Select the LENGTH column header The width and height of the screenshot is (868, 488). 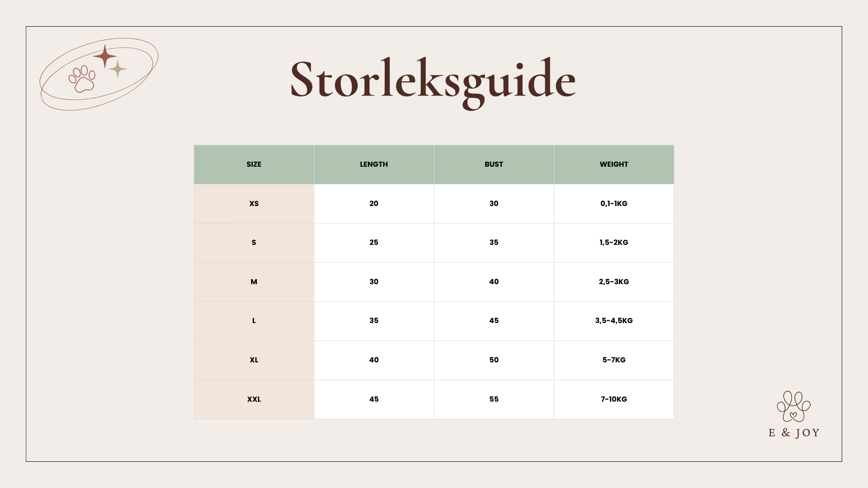(x=374, y=164)
